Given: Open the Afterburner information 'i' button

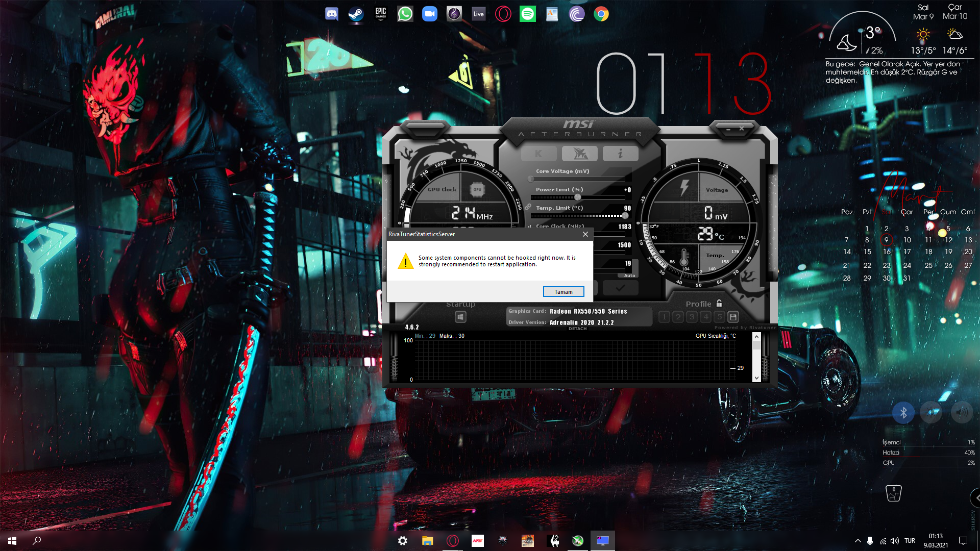Looking at the screenshot, I should (620, 154).
